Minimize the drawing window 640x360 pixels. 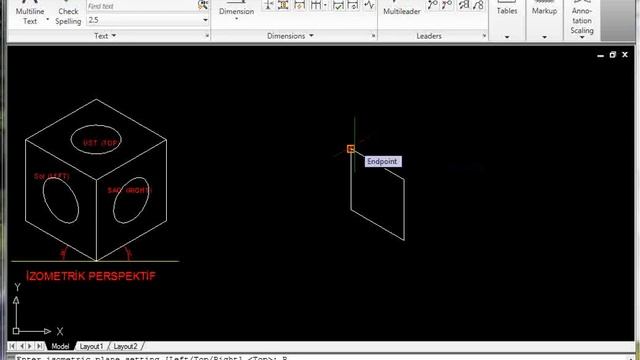[x=600, y=55]
